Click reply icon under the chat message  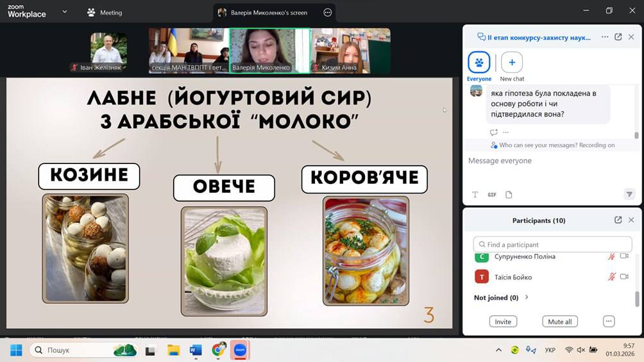tap(493, 133)
